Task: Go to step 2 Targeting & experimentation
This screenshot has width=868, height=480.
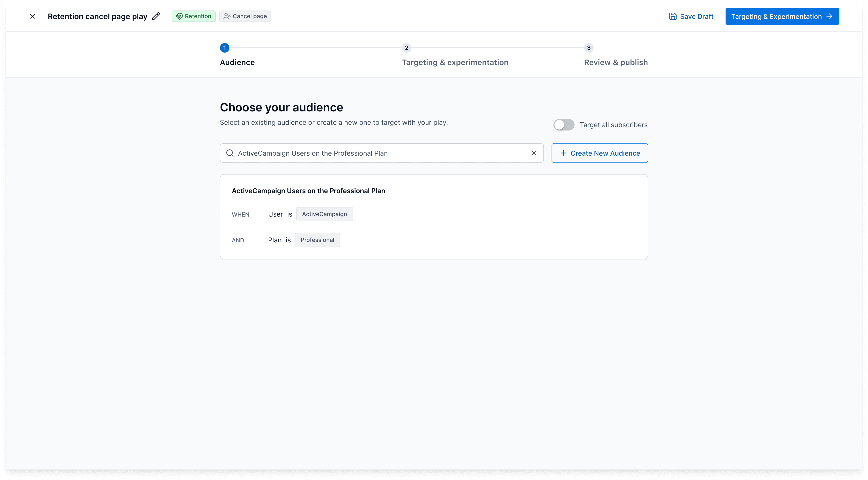Action: tap(455, 62)
